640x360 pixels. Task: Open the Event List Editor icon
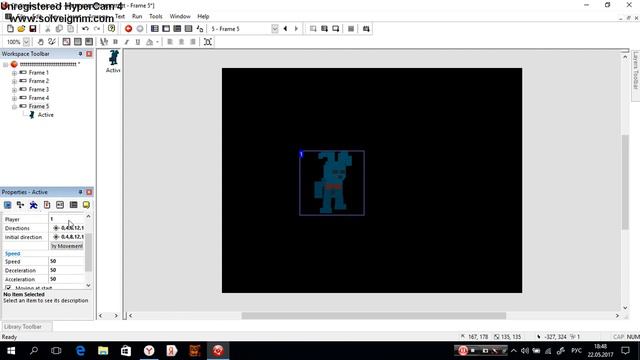[x=188, y=29]
